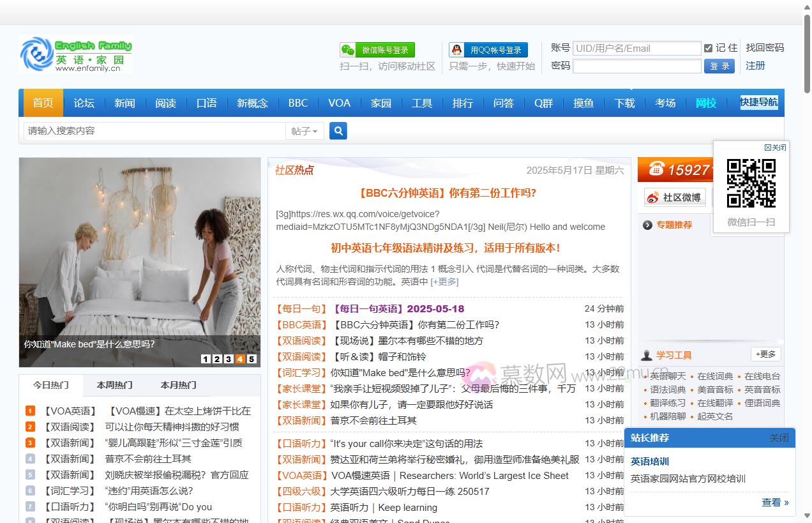Screen dimensions: 812x523
Task: Open the 帖子 search type dropdown
Action: [304, 131]
